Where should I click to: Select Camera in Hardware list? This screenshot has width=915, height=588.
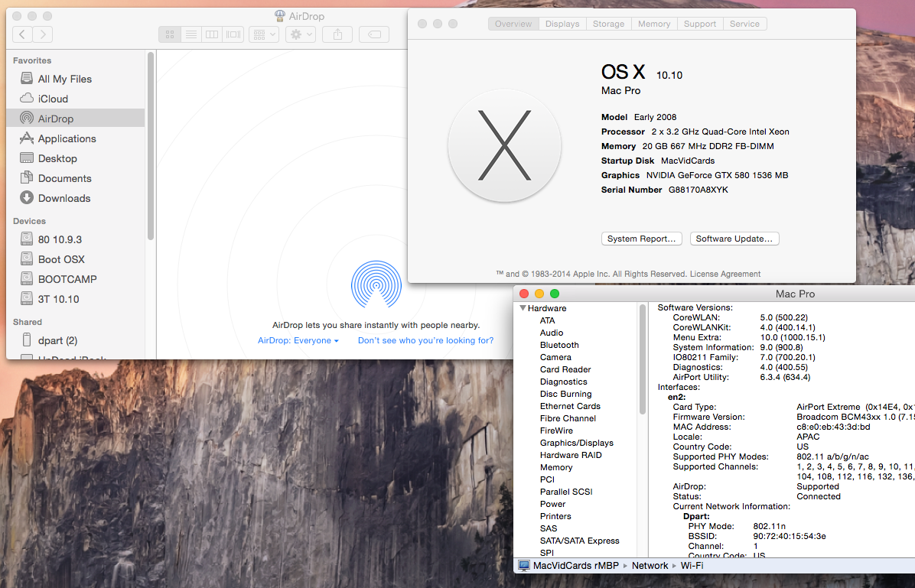tap(555, 357)
